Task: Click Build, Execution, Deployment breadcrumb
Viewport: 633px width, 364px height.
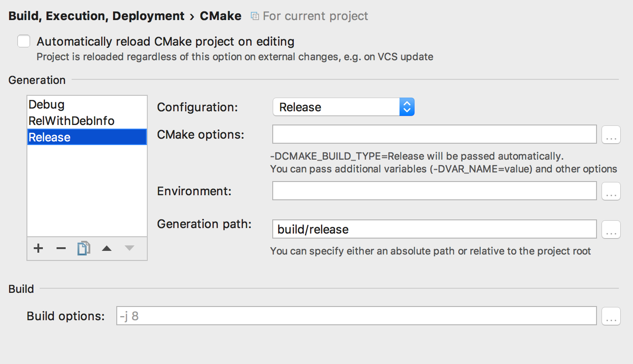Action: click(96, 16)
